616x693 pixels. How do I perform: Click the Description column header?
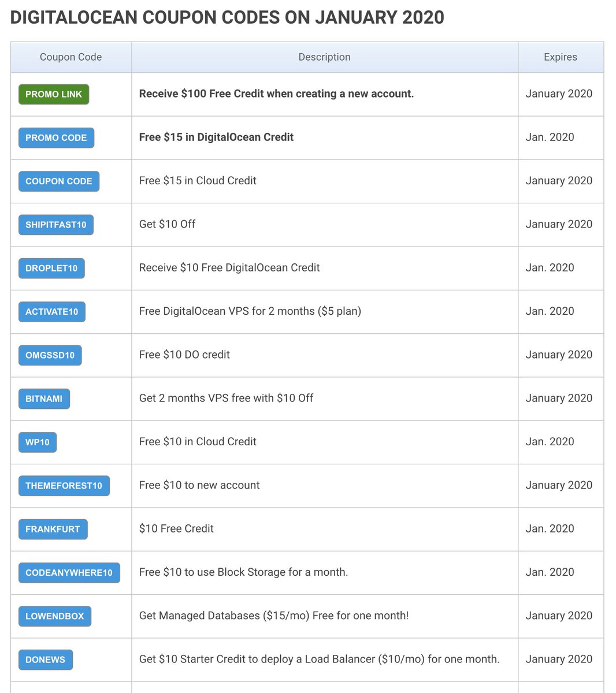click(324, 57)
